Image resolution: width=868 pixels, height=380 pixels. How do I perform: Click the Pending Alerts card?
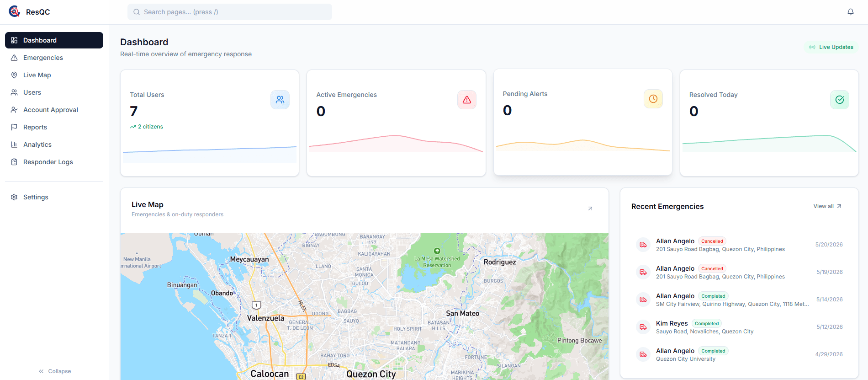click(583, 122)
